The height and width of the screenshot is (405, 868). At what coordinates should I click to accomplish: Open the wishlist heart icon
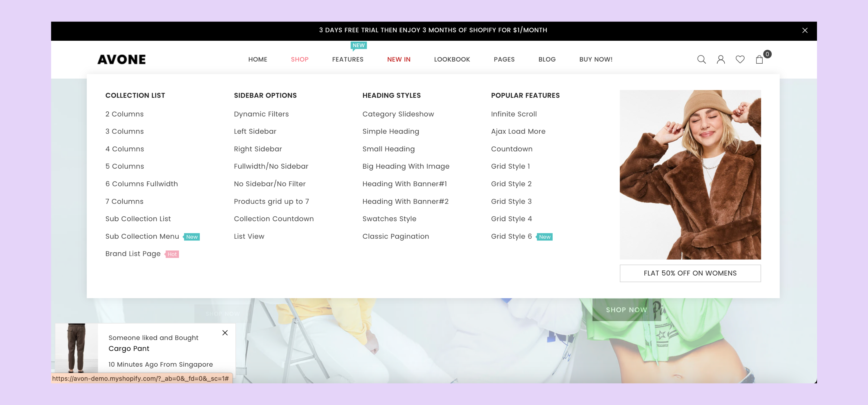click(740, 60)
